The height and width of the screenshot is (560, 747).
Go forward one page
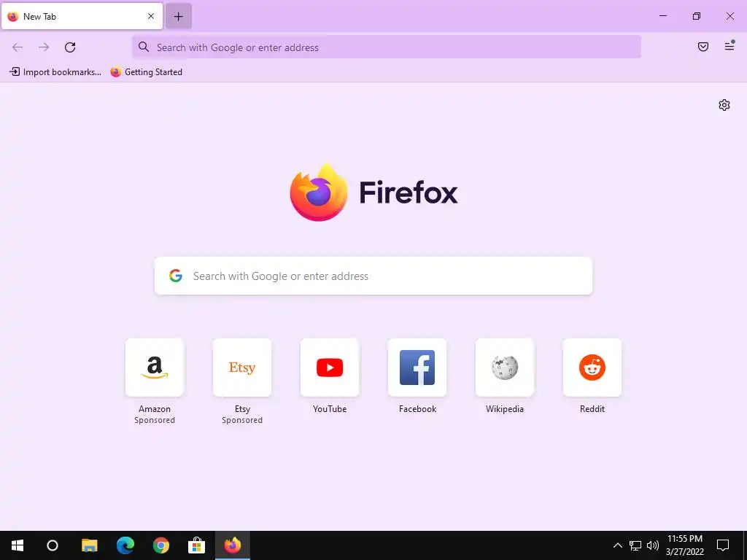44,47
